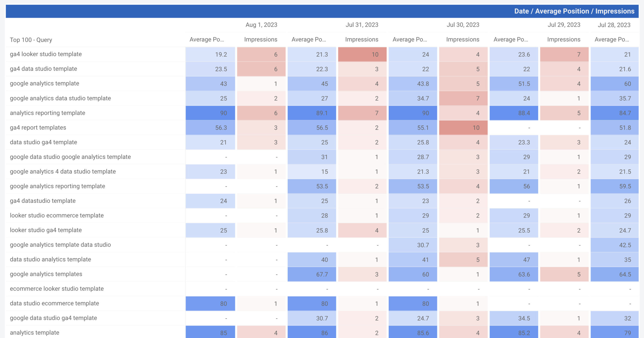Image resolution: width=644 pixels, height=338 pixels.
Task: Click the Average Position header under Jul 31, 2023
Action: coord(309,40)
